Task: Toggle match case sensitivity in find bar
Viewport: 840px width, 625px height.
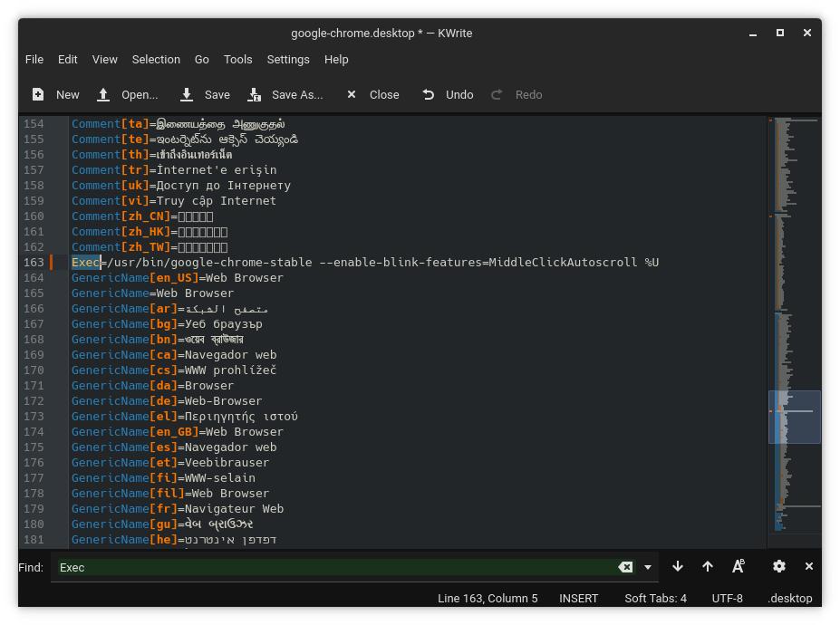Action: (x=738, y=566)
